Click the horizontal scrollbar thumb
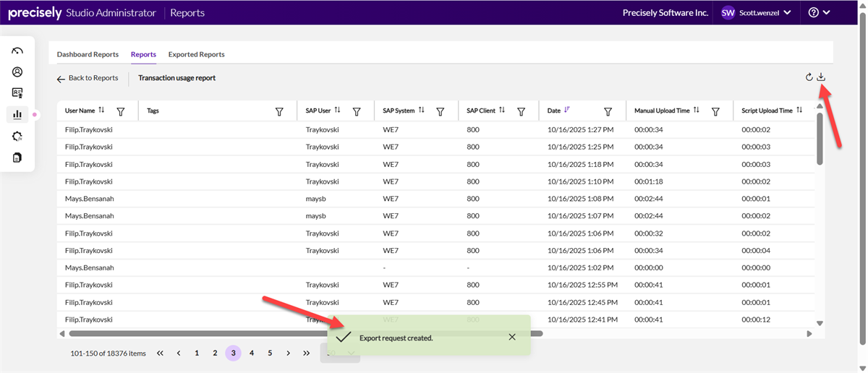Screen dimensions: 868x373 click(306, 333)
